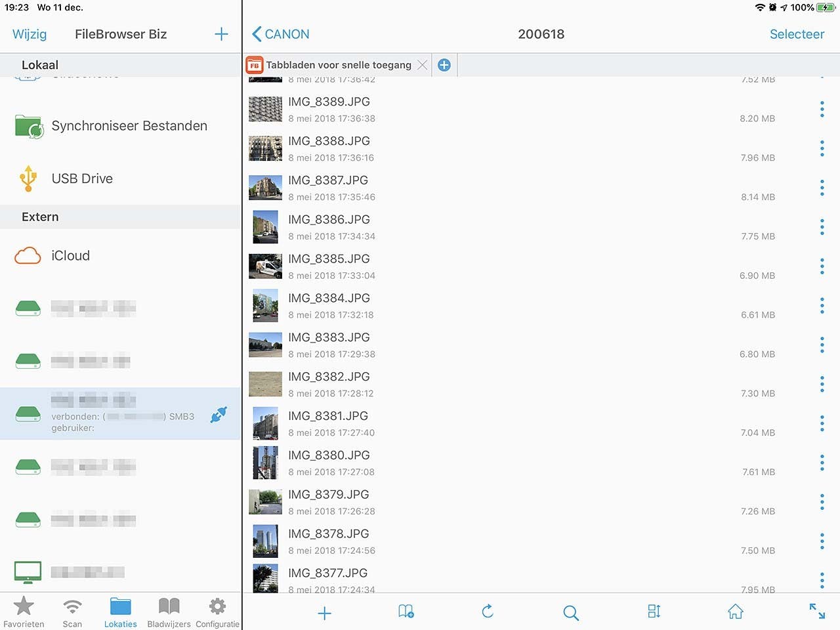The image size is (840, 630).
Task: Tap the clock showing 19:23
Action: pos(16,7)
